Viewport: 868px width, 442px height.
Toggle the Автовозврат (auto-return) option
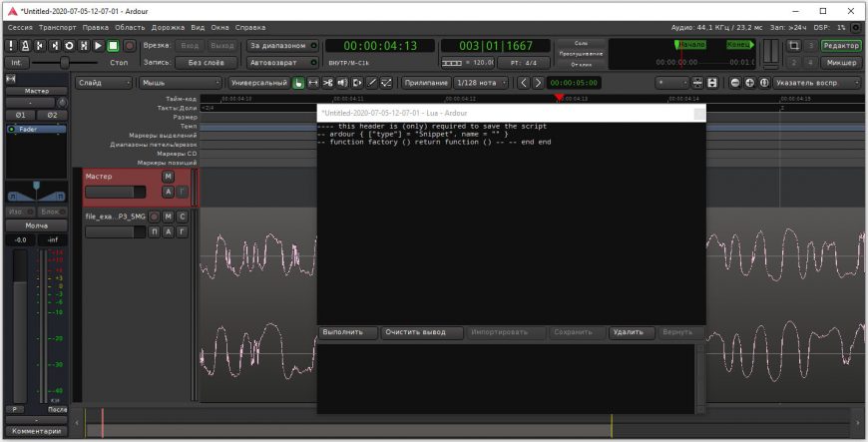coord(282,62)
